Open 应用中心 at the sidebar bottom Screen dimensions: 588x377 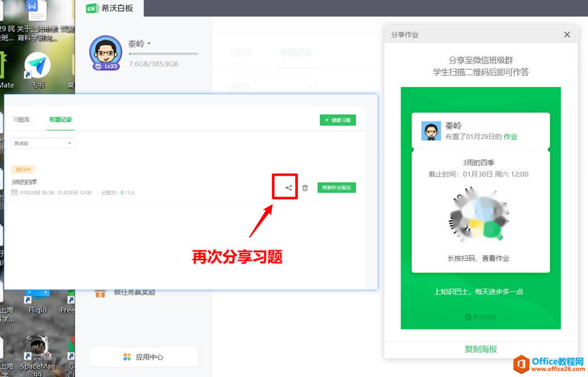144,357
